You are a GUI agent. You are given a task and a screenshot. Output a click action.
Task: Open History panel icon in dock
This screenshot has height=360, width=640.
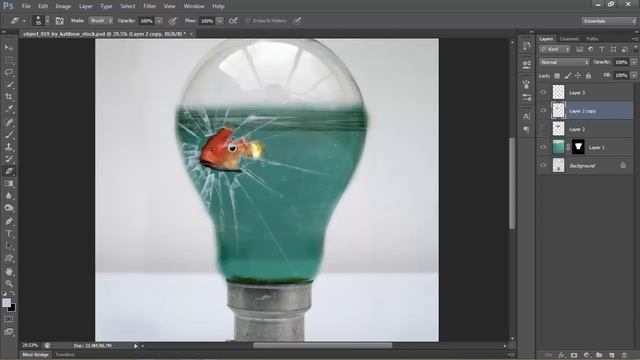click(x=527, y=46)
